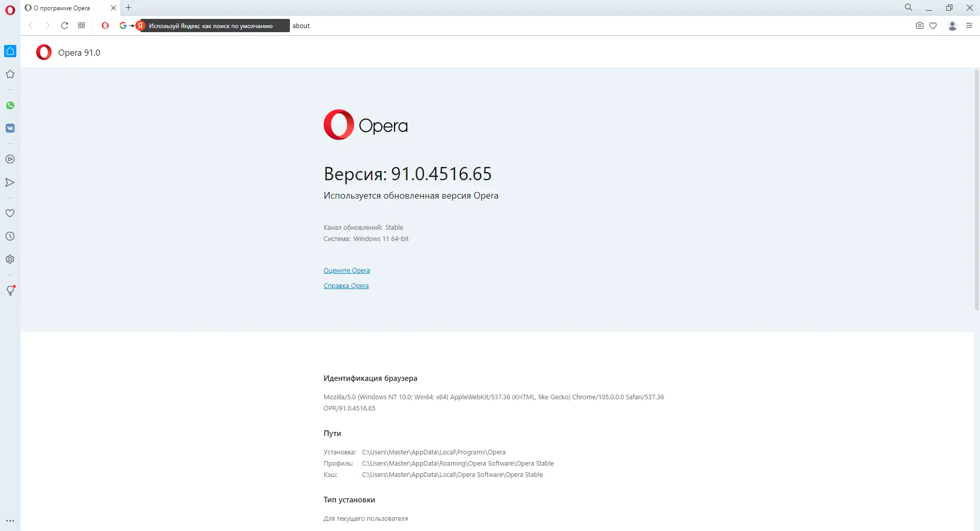
Task: Open the user profile account icon
Action: [x=952, y=26]
